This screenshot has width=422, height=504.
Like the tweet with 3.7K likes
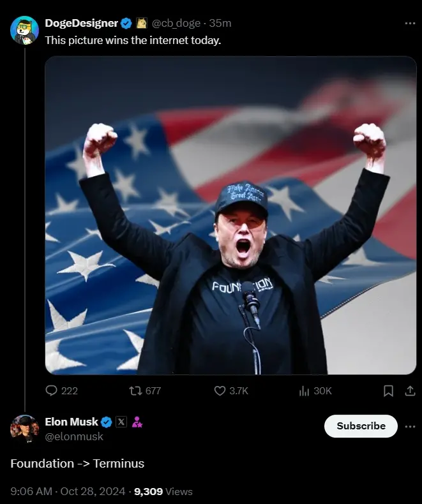pos(220,390)
